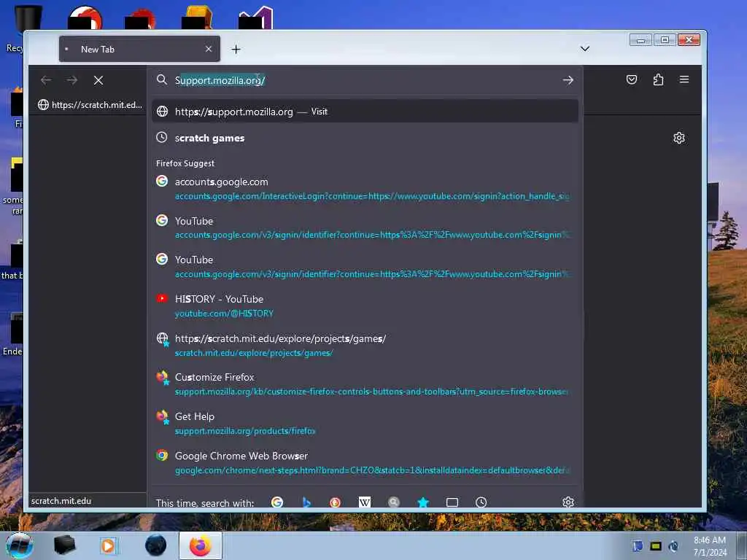The image size is (747, 560).
Task: Choose the 'scratch games' history suggestion
Action: pyautogui.click(x=365, y=138)
